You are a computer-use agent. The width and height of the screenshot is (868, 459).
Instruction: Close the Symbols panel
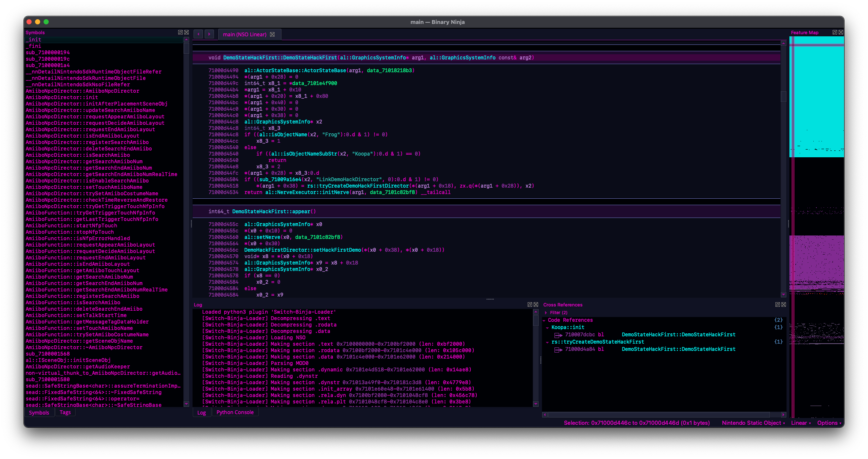[186, 32]
